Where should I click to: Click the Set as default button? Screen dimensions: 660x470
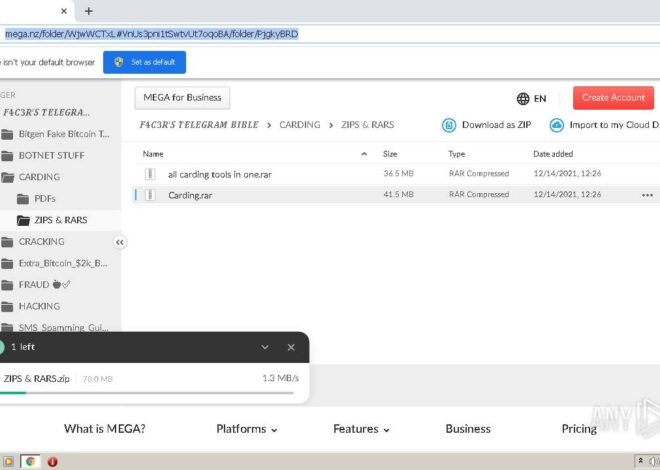click(x=144, y=62)
